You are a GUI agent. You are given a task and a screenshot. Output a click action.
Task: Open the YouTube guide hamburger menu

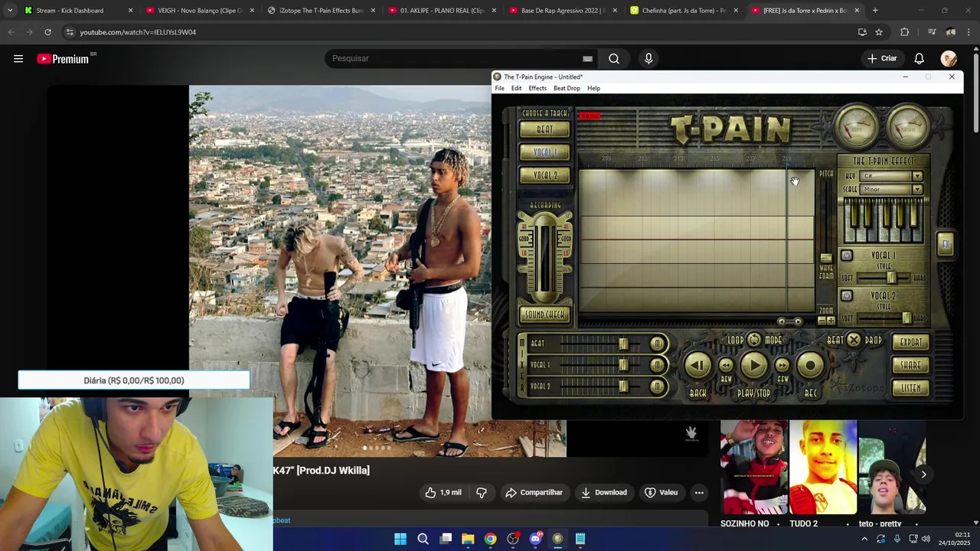click(x=18, y=59)
